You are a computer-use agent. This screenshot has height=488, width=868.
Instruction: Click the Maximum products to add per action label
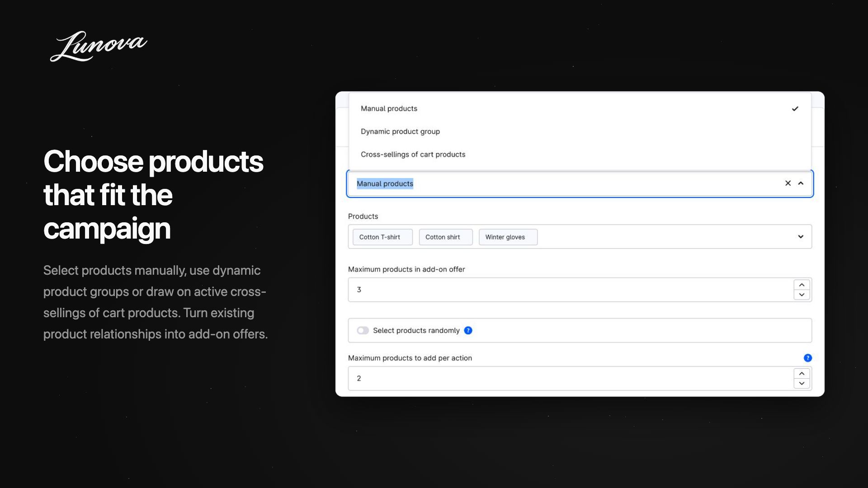click(410, 358)
